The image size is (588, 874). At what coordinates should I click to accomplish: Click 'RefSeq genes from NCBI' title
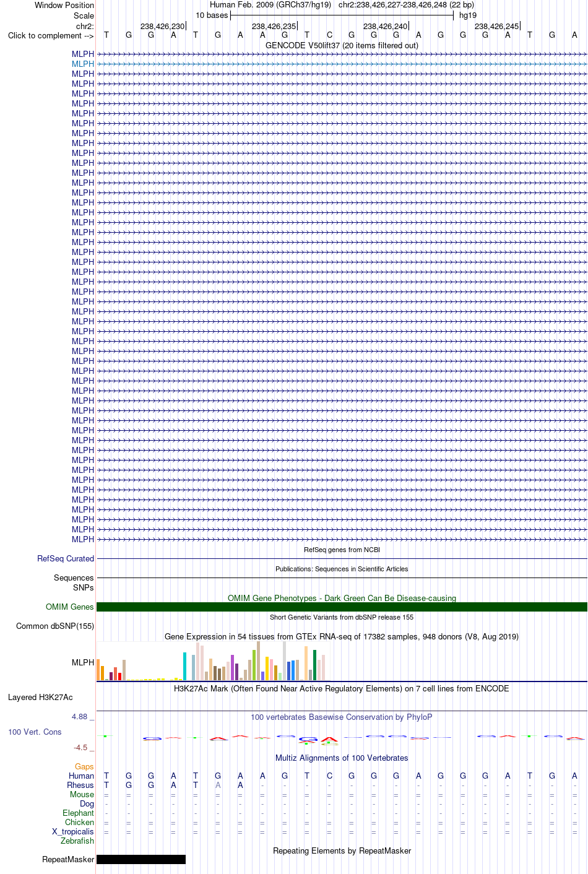(342, 550)
